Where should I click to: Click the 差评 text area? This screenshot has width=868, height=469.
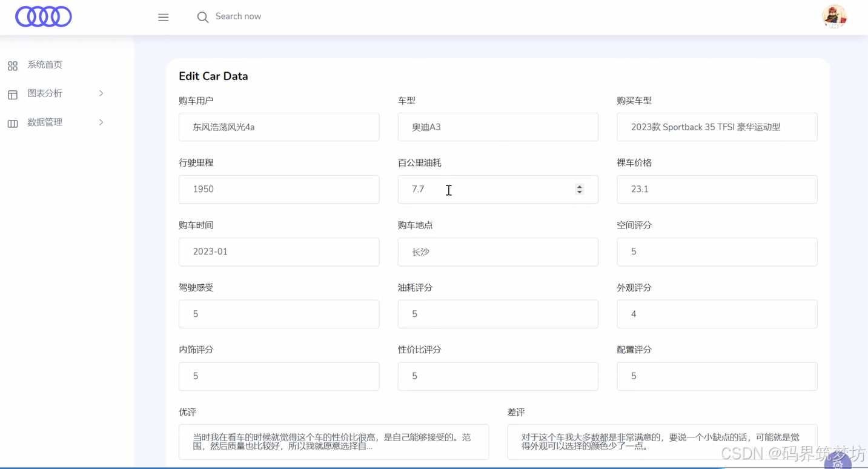pyautogui.click(x=663, y=442)
